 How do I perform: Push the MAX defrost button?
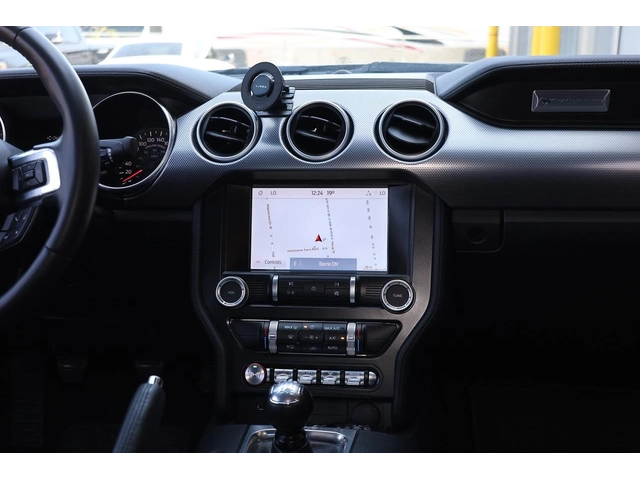(x=291, y=327)
